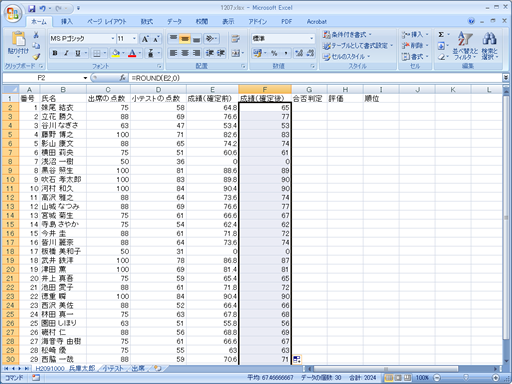The image size is (512, 384).
Task: Toggle Bold formatting
Action: [55, 53]
